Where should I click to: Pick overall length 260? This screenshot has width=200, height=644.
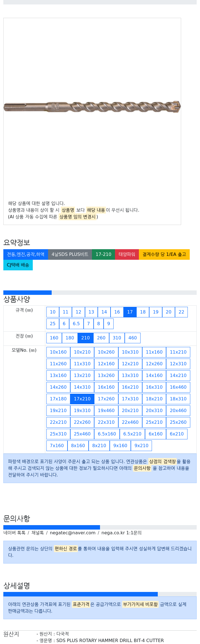(101, 338)
